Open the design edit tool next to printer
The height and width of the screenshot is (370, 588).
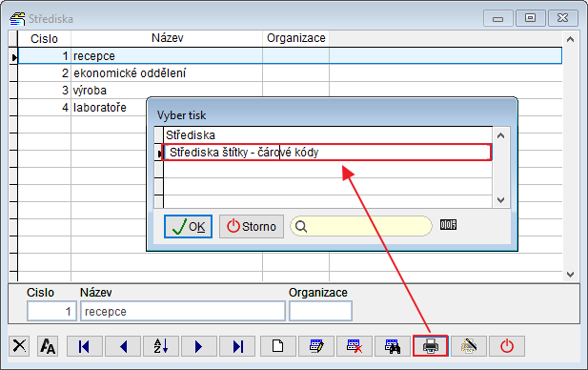click(x=469, y=345)
